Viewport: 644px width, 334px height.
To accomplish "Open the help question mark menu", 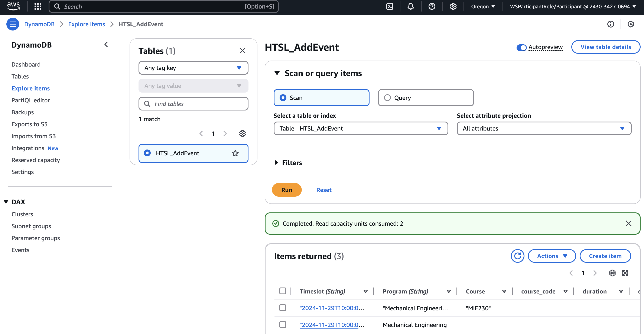I will pyautogui.click(x=432, y=6).
